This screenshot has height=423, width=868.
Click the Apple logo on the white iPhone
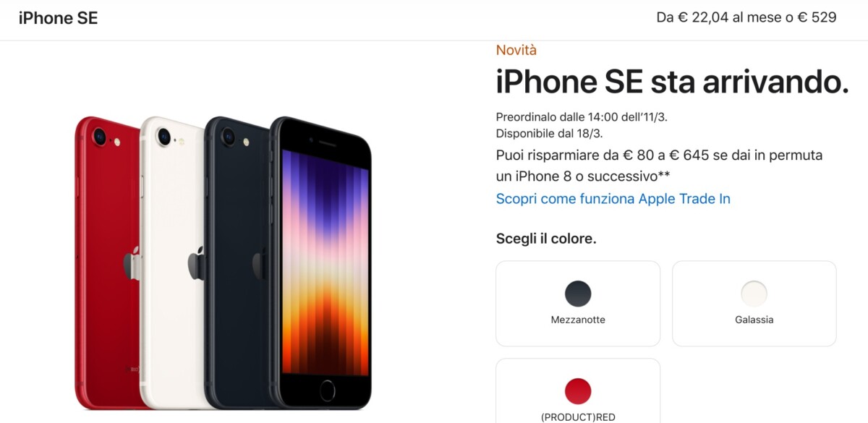pos(197,263)
